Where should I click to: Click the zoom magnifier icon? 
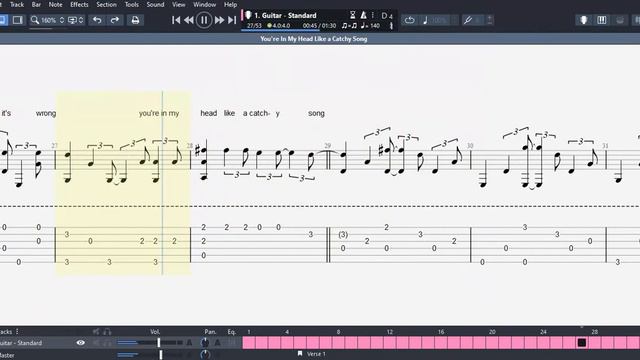35,20
